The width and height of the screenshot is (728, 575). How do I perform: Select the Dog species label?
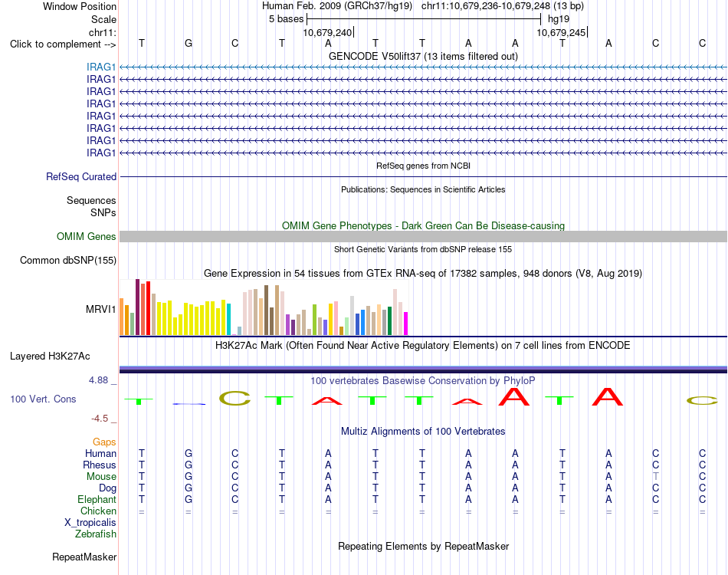click(x=107, y=488)
